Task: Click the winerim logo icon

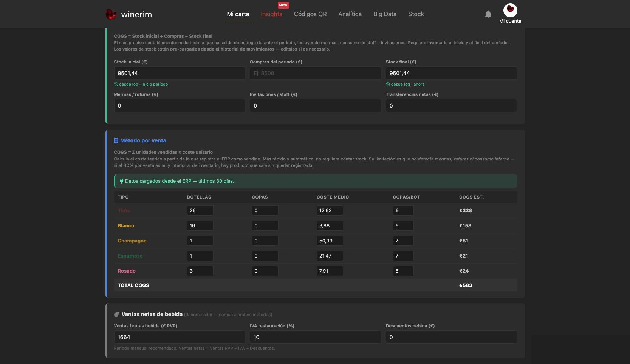Action: pos(111,14)
